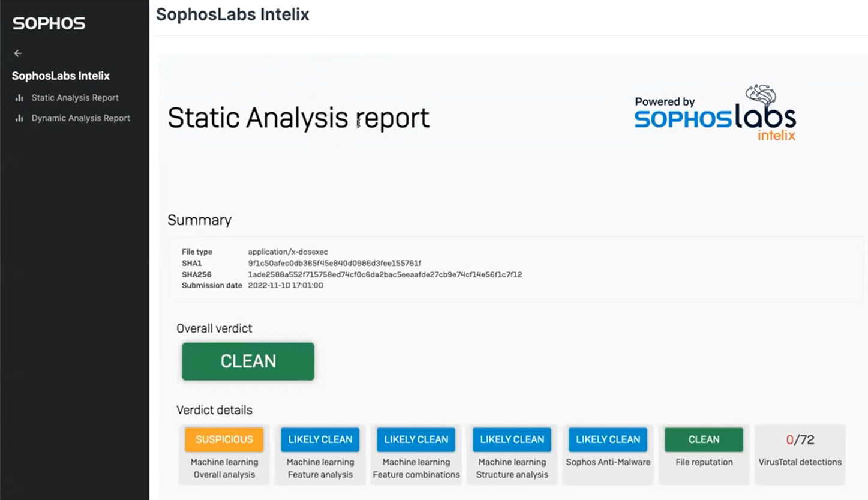The height and width of the screenshot is (500, 868).
Task: Click the SophosLabs Intelix brand logo
Action: click(x=715, y=115)
